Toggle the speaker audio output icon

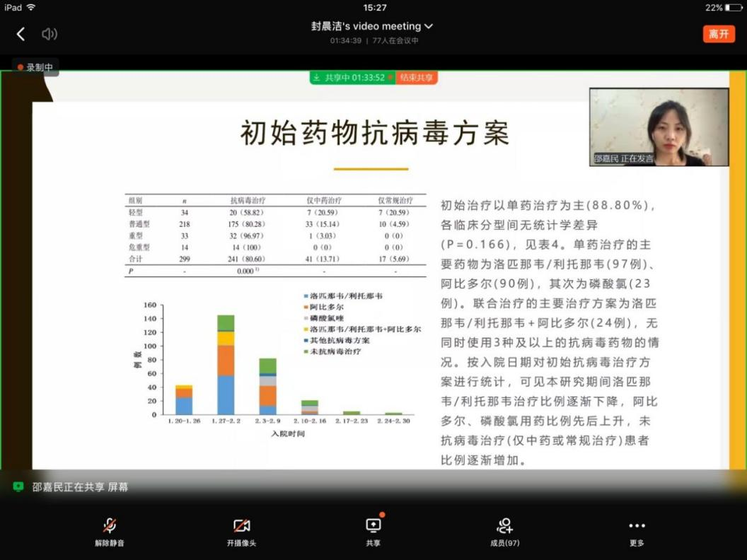click(49, 34)
